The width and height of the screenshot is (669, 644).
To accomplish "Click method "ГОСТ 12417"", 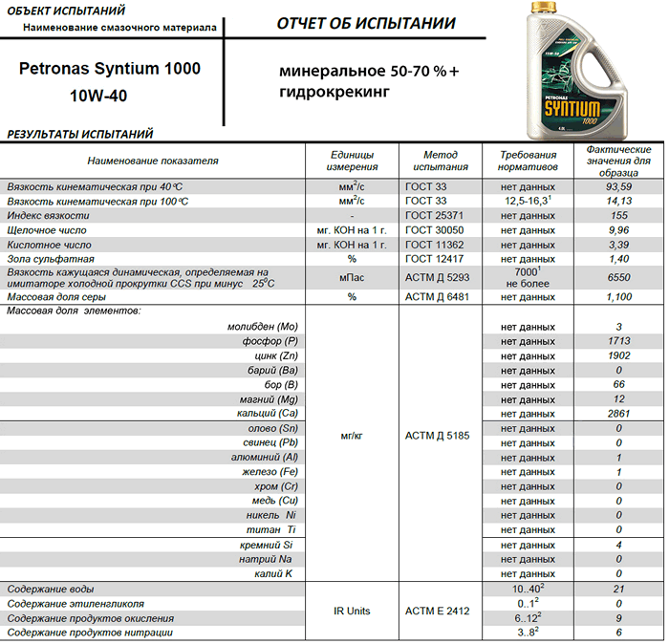I will coord(434,259).
